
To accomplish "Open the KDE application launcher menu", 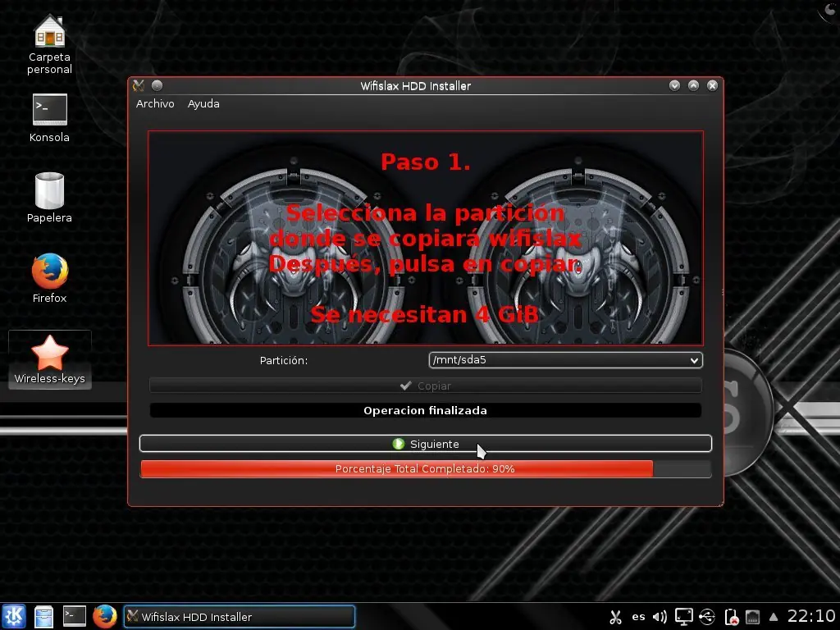I will pos(13,616).
